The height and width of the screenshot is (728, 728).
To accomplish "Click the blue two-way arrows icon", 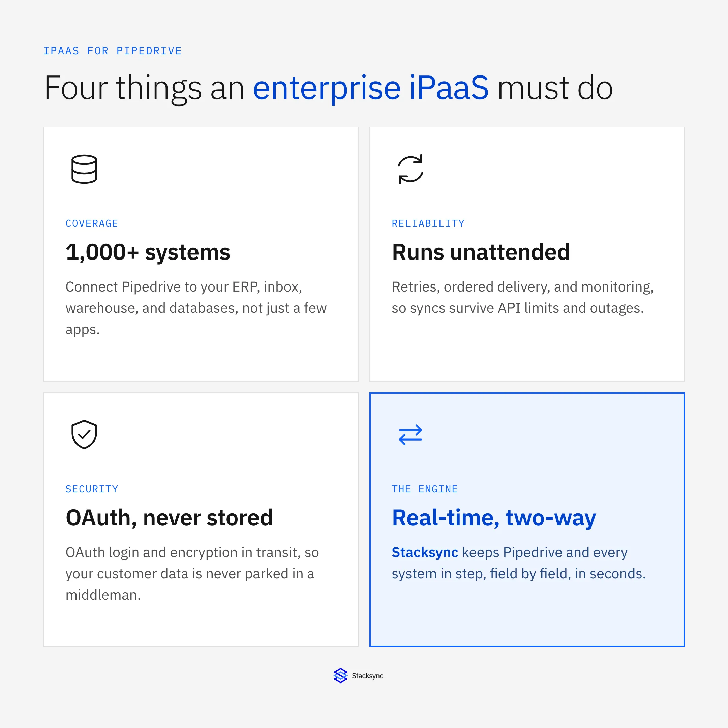I will point(411,434).
